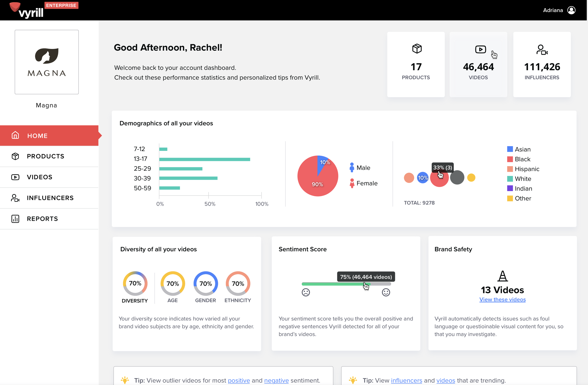Click the View these videos link
This screenshot has height=385, width=588.
pyautogui.click(x=502, y=299)
